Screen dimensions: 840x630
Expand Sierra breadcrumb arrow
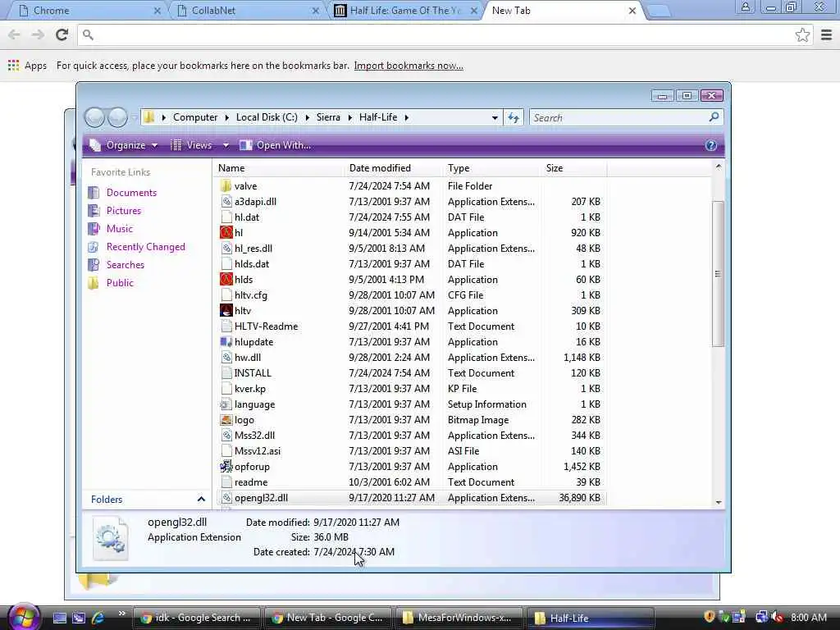(349, 117)
